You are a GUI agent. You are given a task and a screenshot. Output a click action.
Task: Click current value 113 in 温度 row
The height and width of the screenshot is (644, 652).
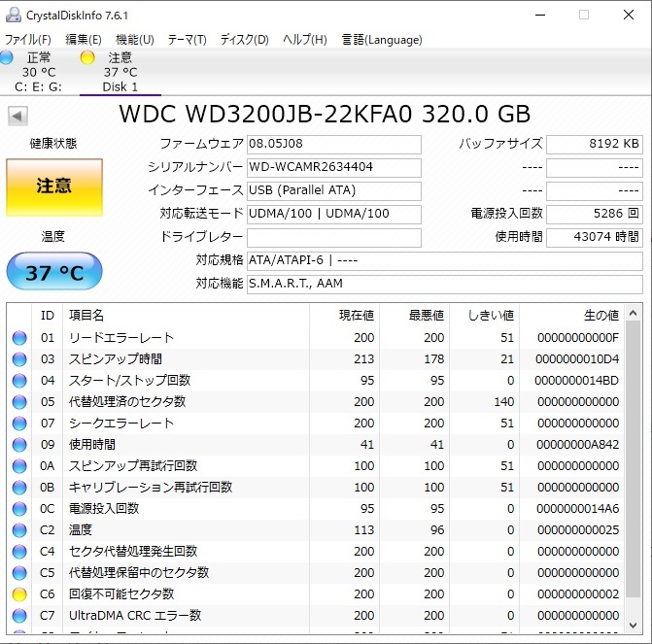point(363,530)
